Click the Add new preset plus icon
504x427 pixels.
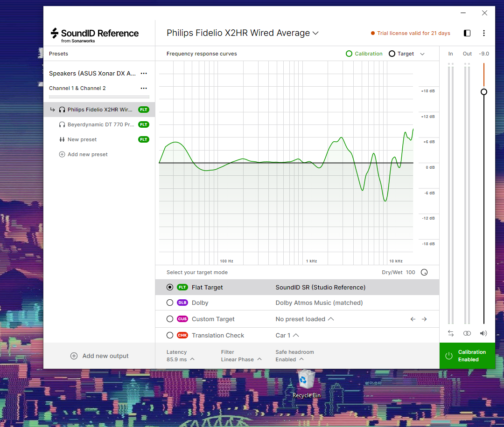click(x=62, y=154)
